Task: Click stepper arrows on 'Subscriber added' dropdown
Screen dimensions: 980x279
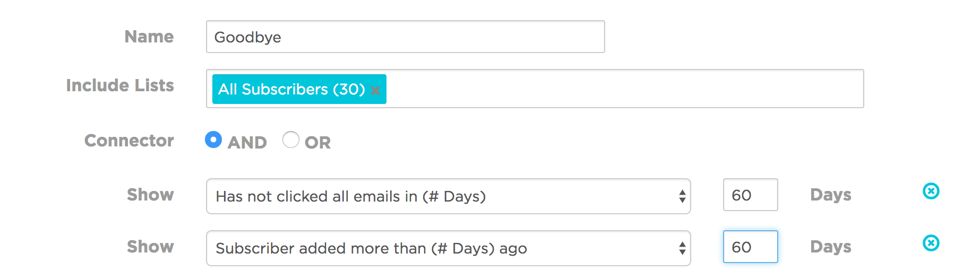Action: click(x=682, y=248)
